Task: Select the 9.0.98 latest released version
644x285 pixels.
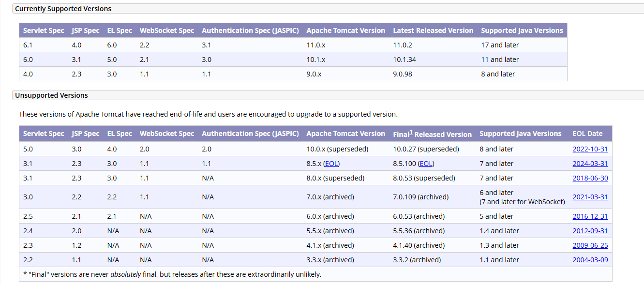Action: (x=403, y=74)
